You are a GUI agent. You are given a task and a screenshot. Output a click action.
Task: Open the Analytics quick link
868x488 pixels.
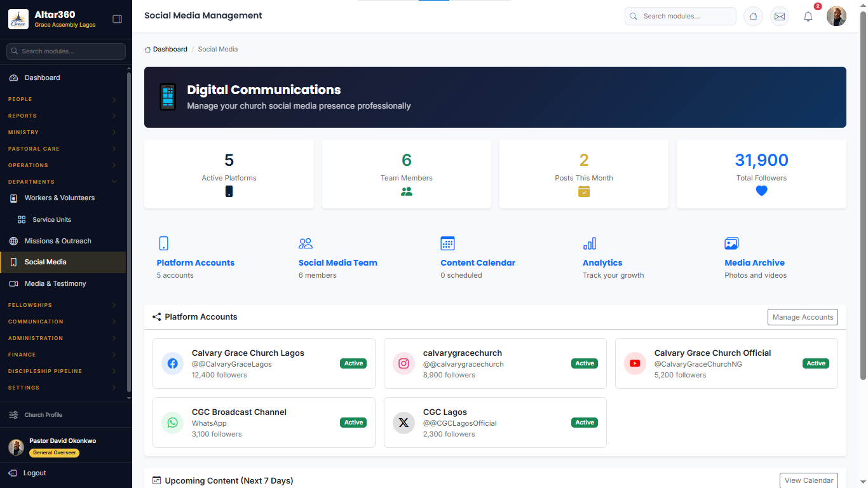click(x=602, y=262)
